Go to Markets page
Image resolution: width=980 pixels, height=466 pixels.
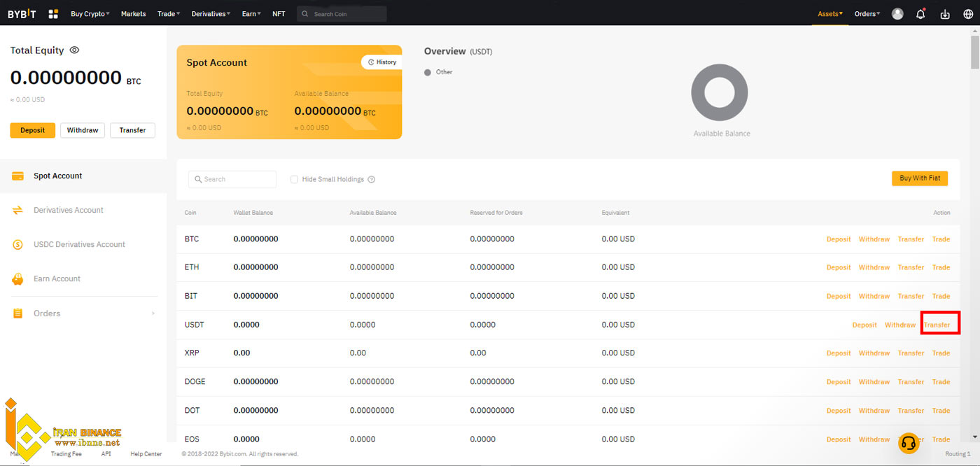(x=134, y=14)
